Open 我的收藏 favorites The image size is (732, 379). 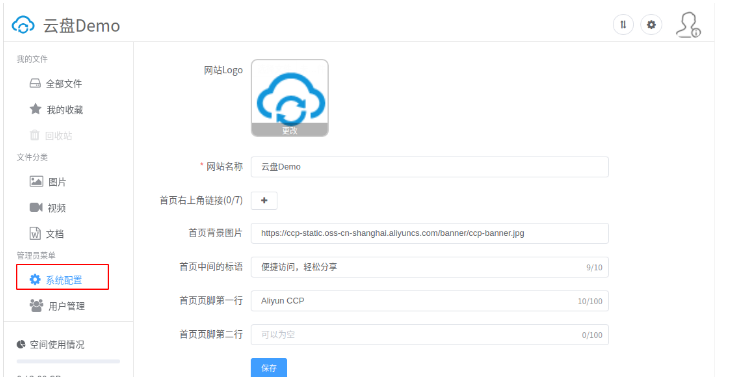click(56, 110)
